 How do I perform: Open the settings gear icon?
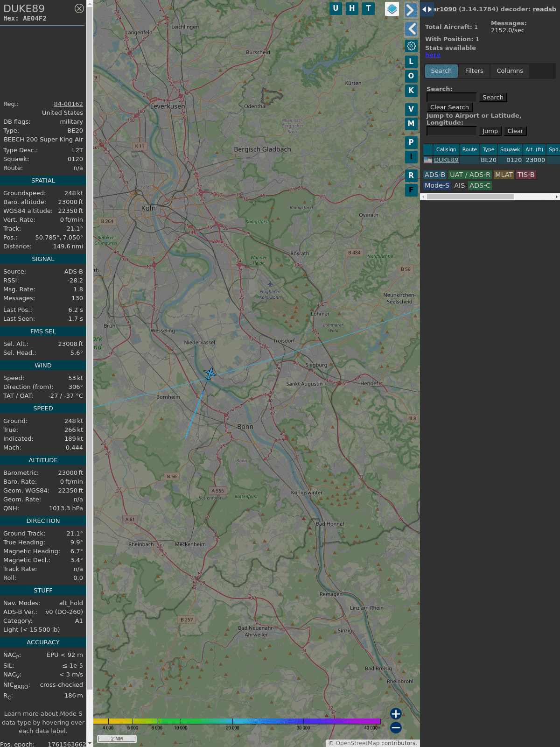411,46
